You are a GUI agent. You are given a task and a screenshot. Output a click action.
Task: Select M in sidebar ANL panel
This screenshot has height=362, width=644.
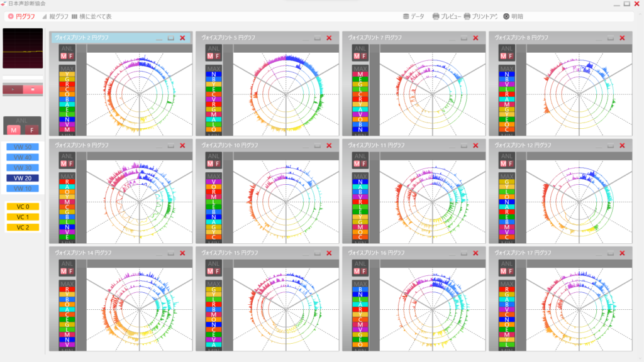tap(14, 130)
